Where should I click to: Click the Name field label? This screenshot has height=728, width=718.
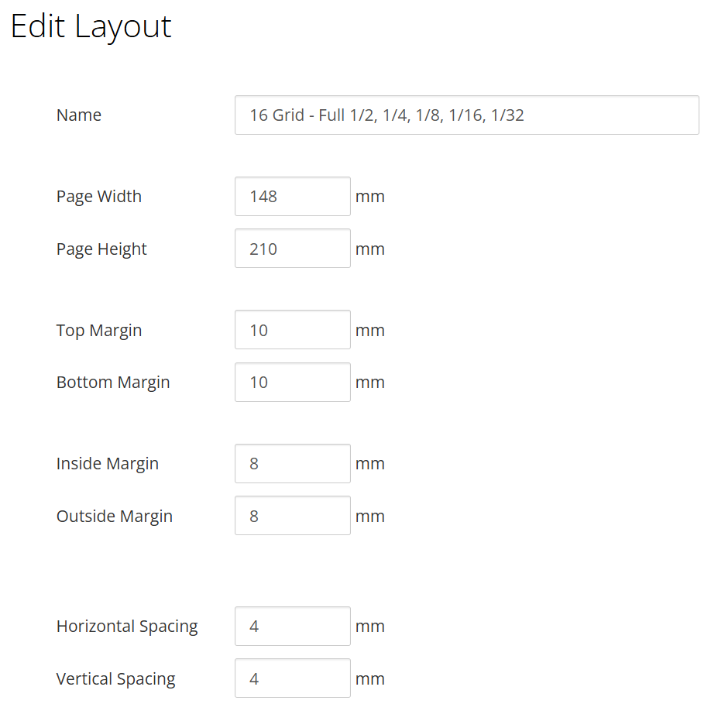(79, 115)
